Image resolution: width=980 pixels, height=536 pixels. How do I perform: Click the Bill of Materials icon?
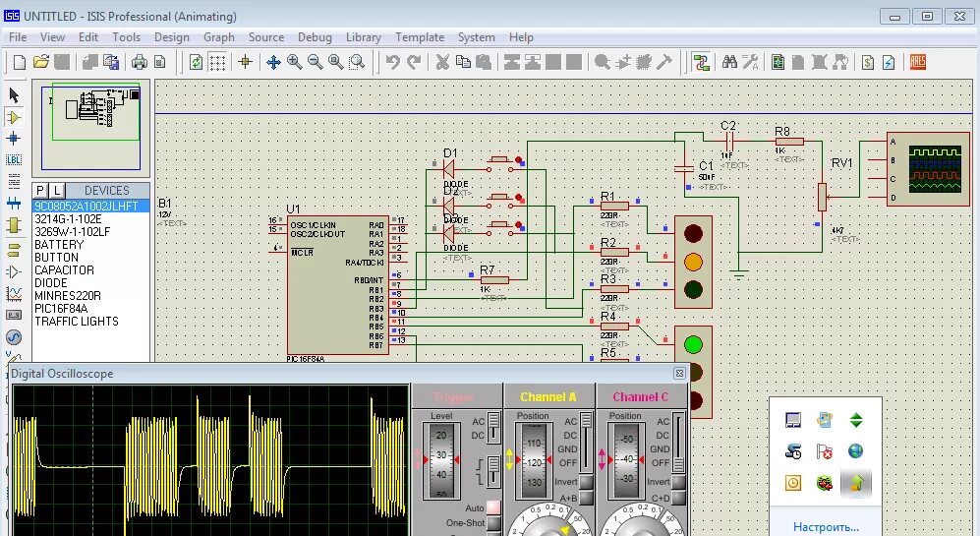868,62
